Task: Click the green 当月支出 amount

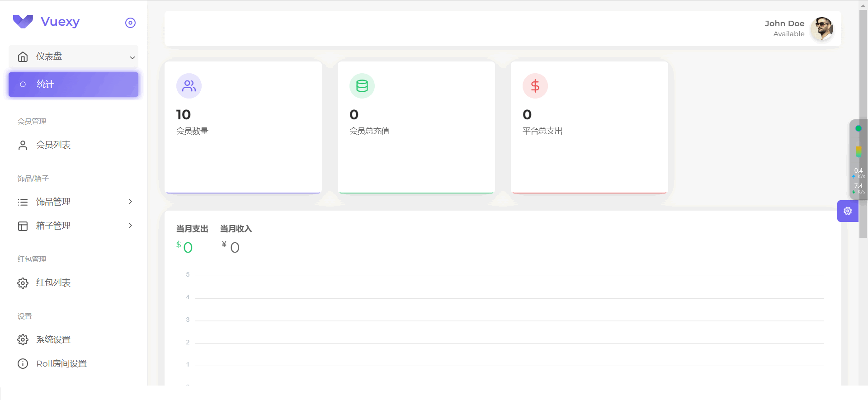Action: [184, 247]
